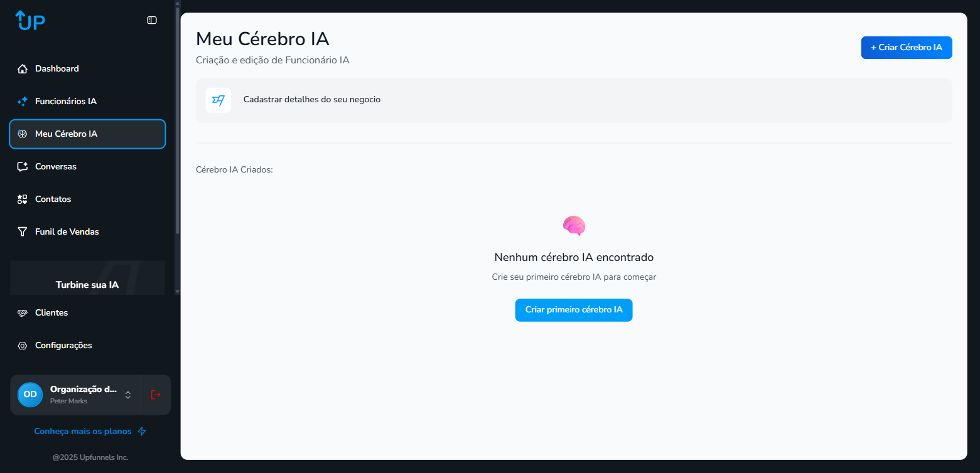Open the organization switcher chevron
Viewport: 980px width, 473px height.
(127, 395)
